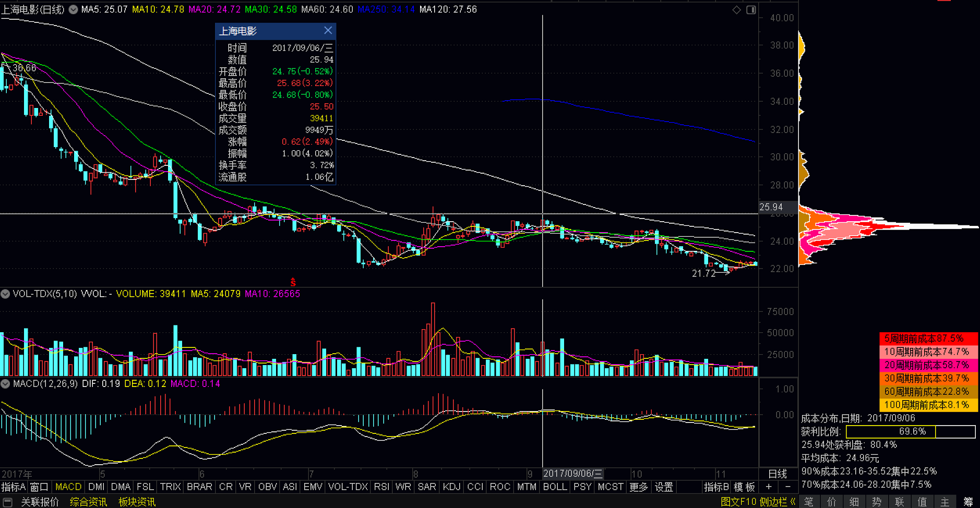Click the 窗口 button
The image size is (980, 508).
click(39, 487)
